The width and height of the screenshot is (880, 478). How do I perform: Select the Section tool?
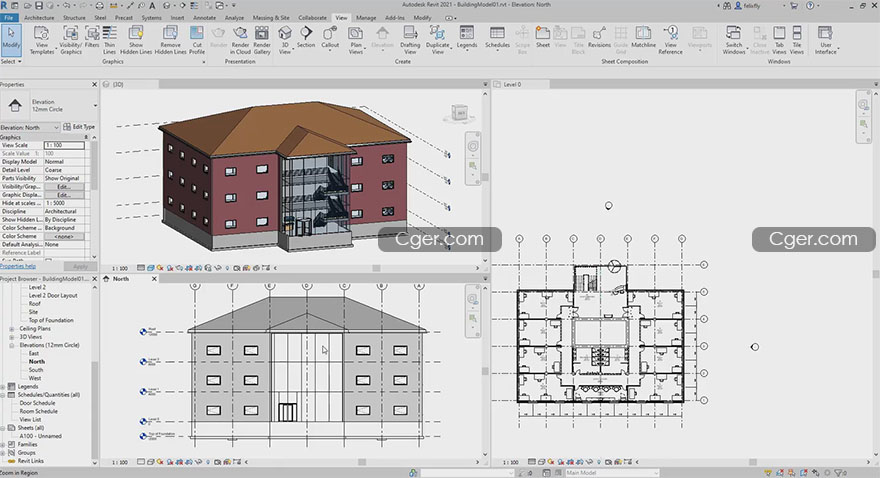pos(306,37)
